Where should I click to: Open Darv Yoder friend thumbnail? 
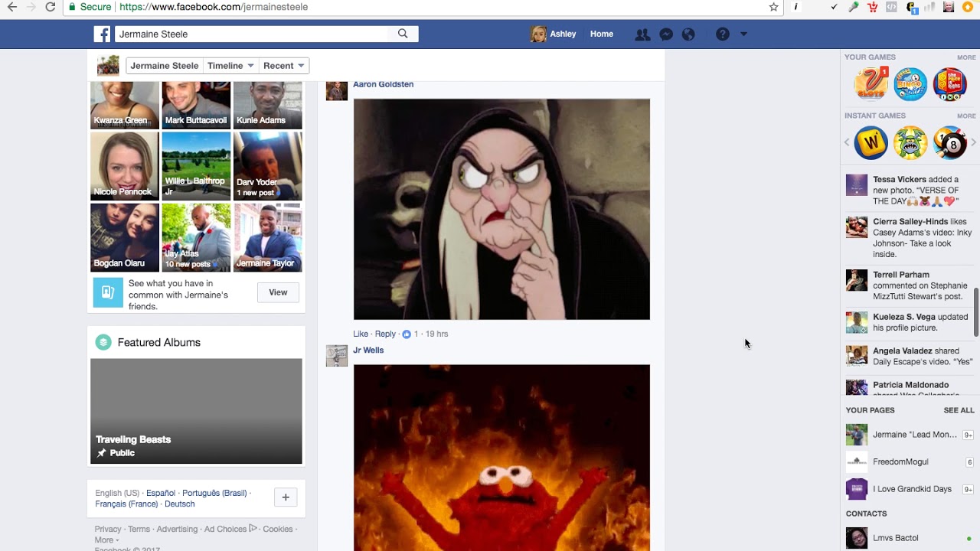click(268, 166)
